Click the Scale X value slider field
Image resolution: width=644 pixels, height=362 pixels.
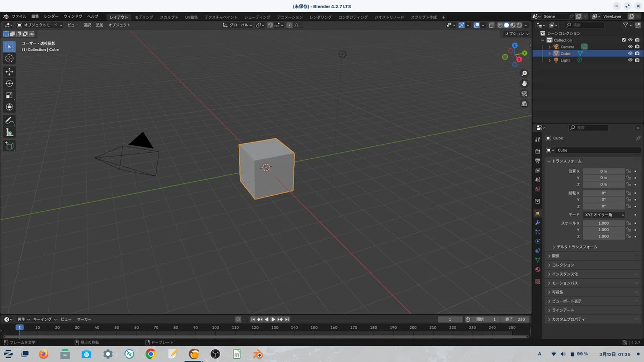tap(604, 223)
